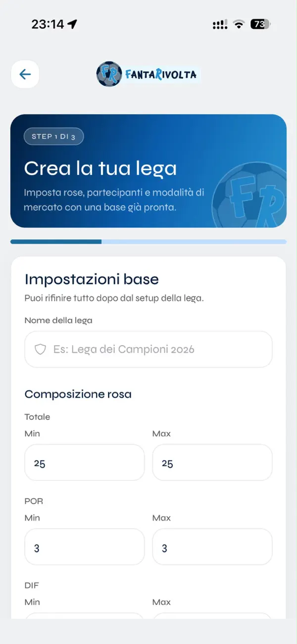Go back using the arrow button

[25, 74]
